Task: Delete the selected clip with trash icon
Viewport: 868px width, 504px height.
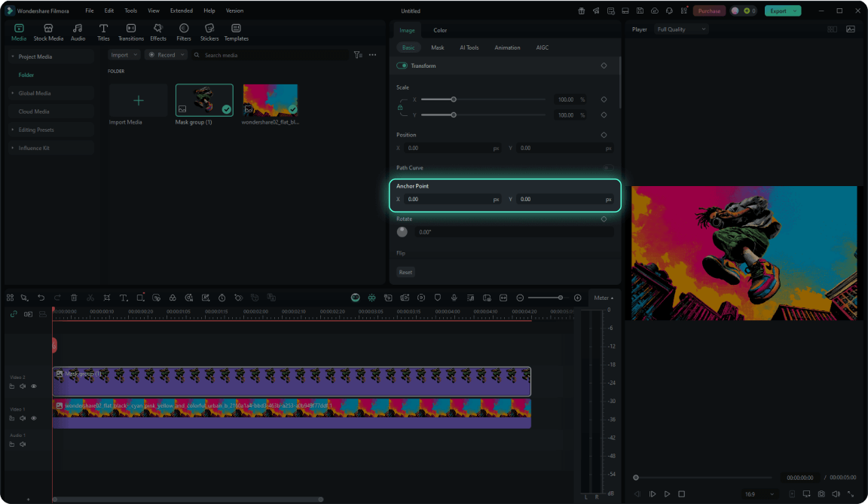Action: point(74,298)
